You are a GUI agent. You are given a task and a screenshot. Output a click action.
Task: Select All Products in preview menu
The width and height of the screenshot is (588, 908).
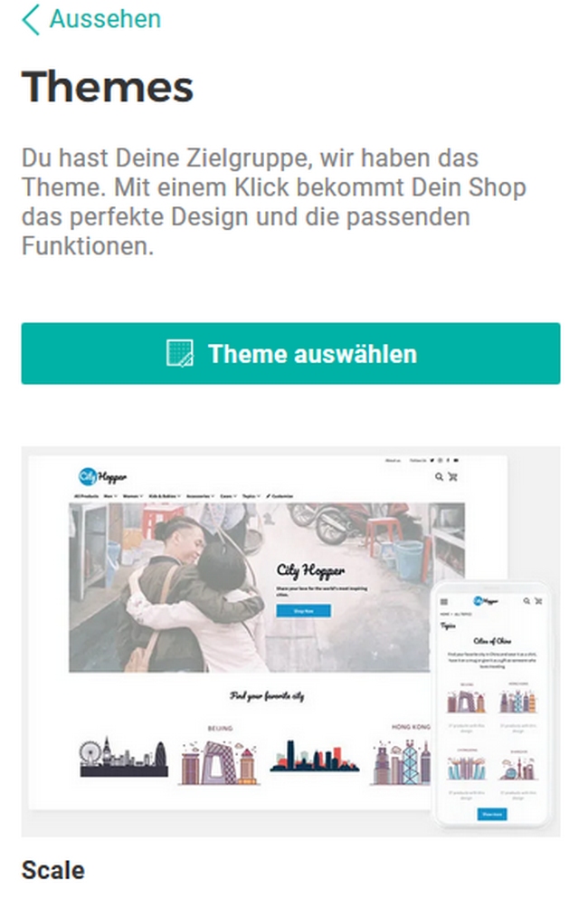(86, 496)
